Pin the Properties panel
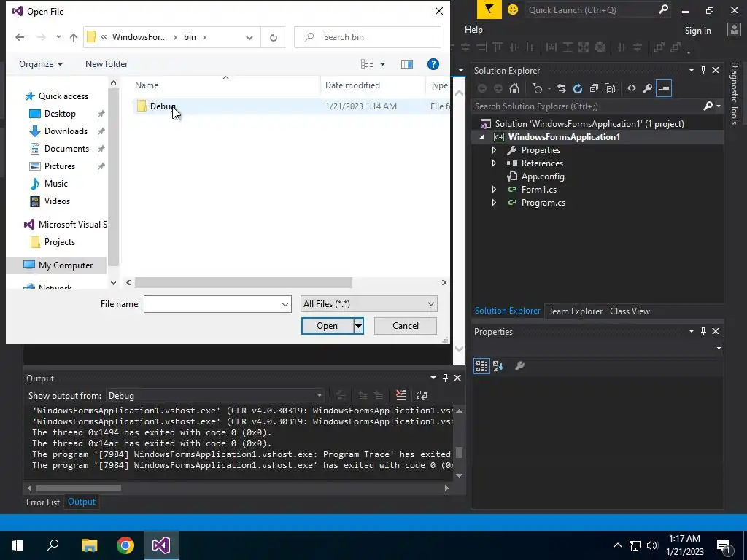Image resolution: width=747 pixels, height=560 pixels. click(704, 331)
